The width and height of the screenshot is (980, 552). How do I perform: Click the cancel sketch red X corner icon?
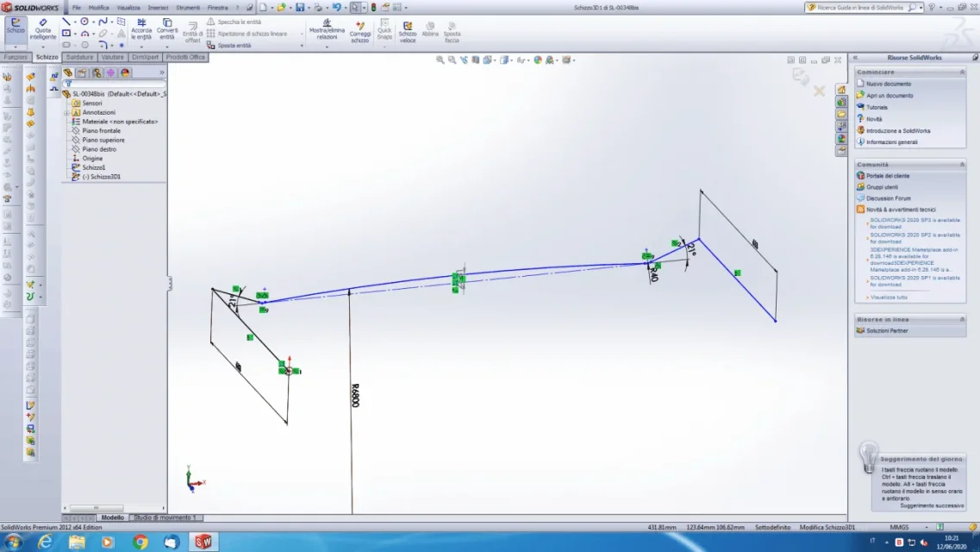click(x=820, y=91)
